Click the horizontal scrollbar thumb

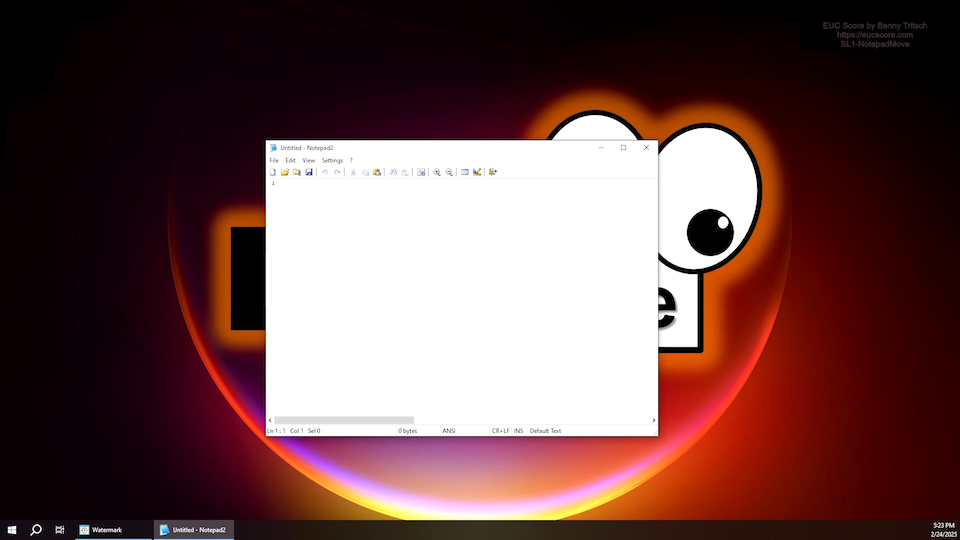[344, 420]
